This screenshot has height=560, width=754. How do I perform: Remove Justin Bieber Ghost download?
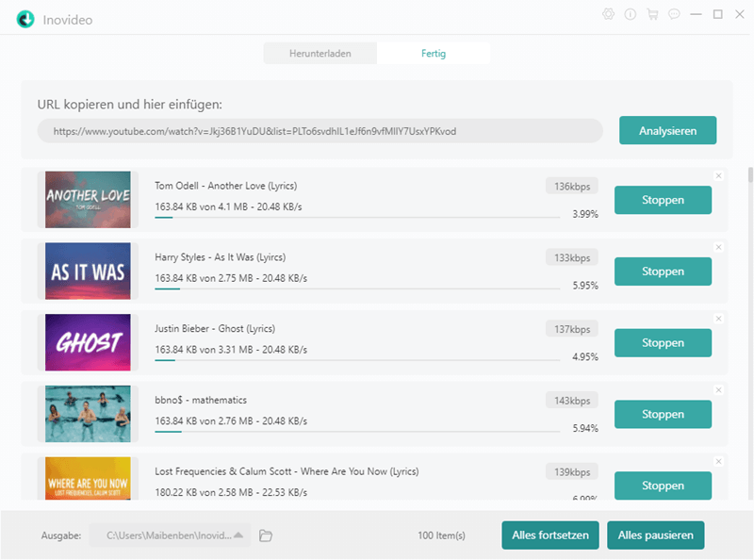(x=718, y=319)
